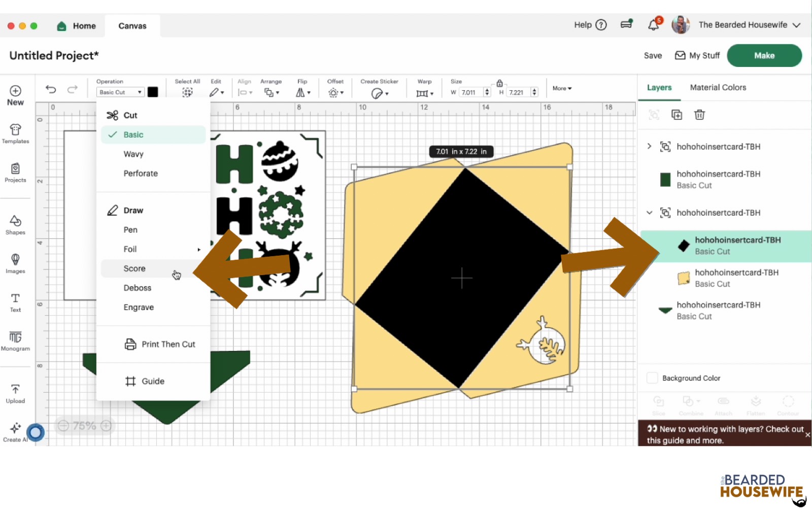The height and width of the screenshot is (516, 812).
Task: Switch to the Material Colors tab
Action: (x=718, y=87)
